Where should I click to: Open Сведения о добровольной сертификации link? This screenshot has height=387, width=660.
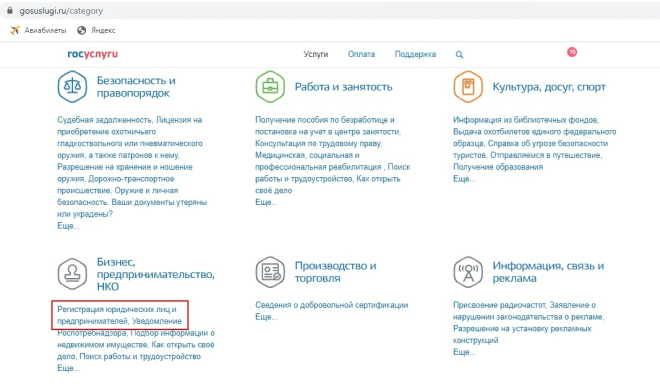click(332, 305)
